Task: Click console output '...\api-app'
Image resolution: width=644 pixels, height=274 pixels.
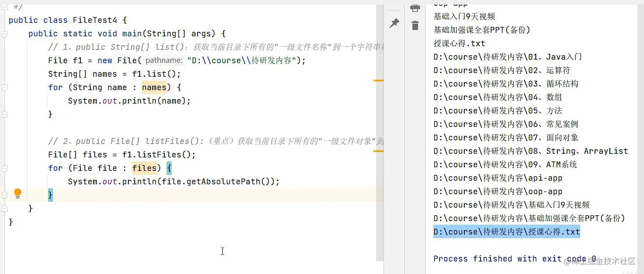Action: (x=498, y=178)
